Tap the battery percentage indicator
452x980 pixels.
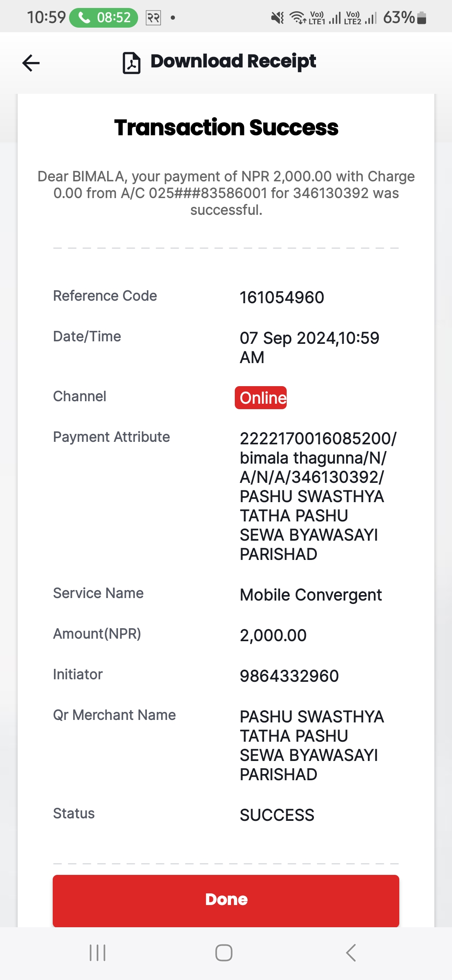click(x=404, y=18)
